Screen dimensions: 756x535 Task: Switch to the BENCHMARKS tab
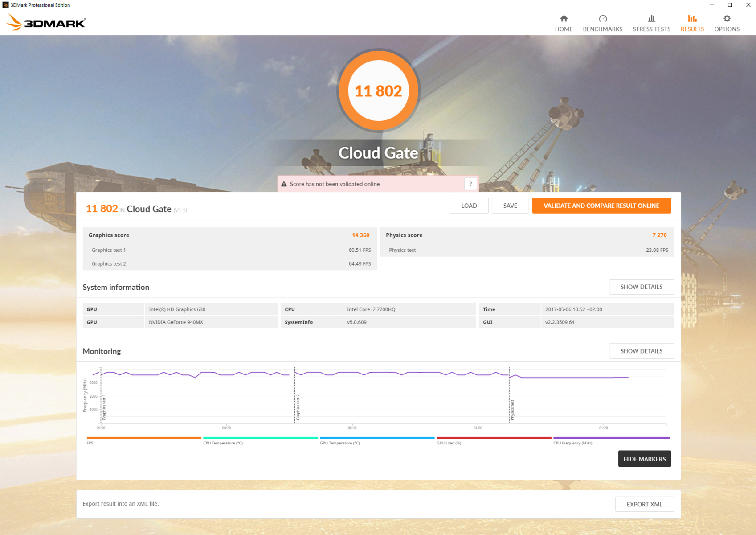coord(603,23)
